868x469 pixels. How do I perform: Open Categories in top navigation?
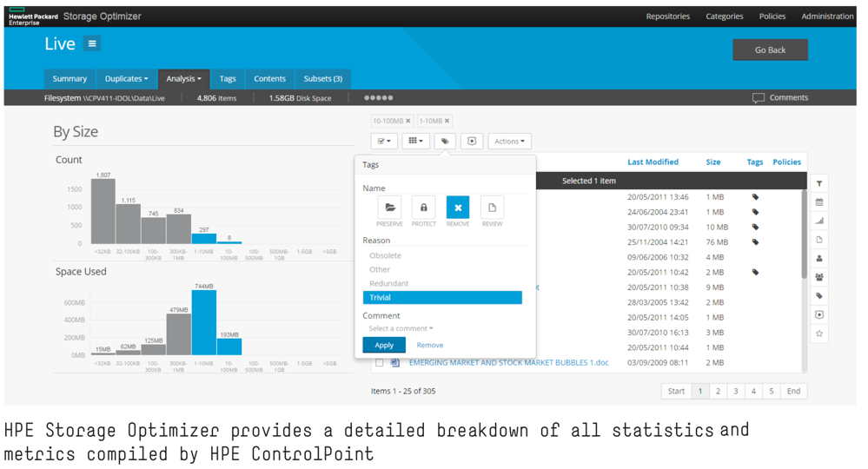pyautogui.click(x=724, y=16)
